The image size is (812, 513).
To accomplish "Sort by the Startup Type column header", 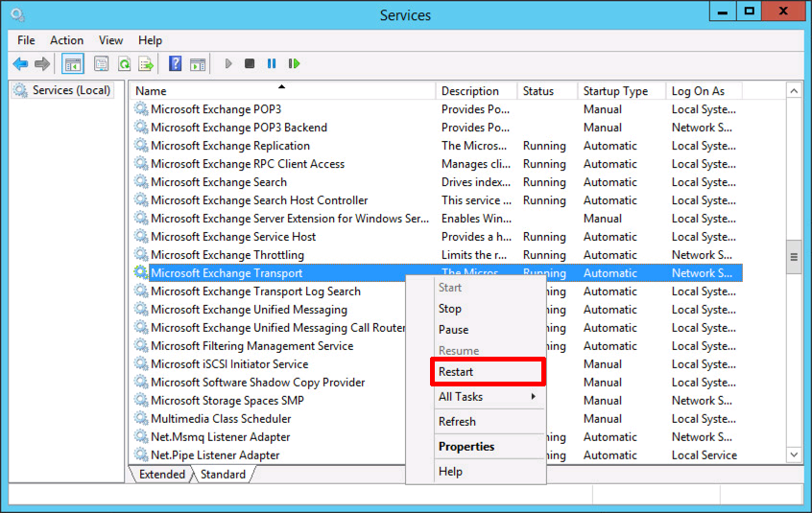I will pyautogui.click(x=621, y=90).
